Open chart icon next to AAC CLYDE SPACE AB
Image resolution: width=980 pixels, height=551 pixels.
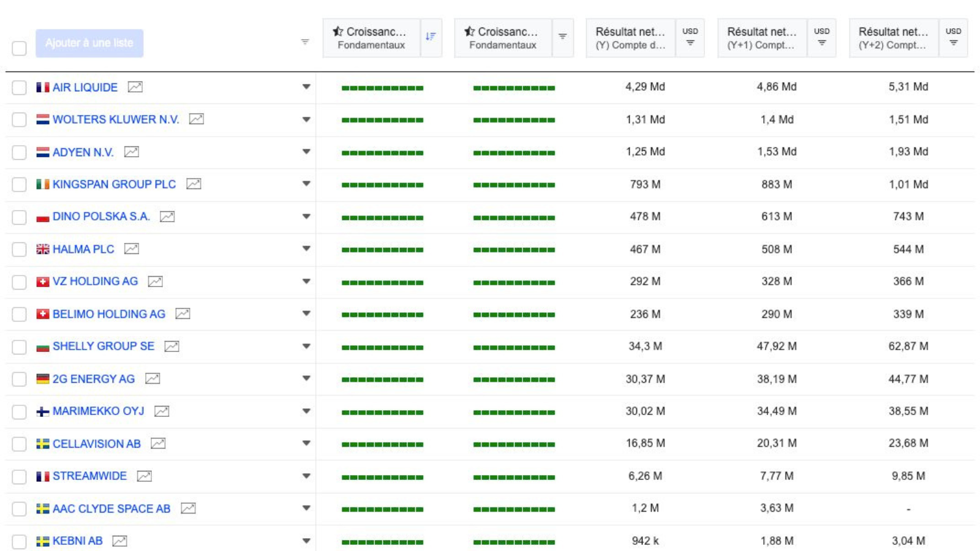pos(188,508)
